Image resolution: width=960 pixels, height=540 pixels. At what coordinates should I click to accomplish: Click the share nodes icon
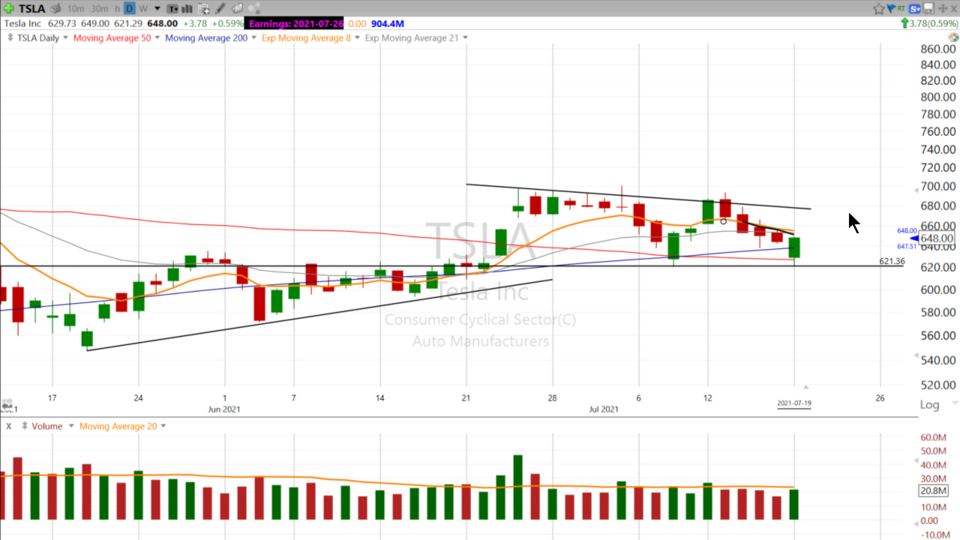[255, 9]
